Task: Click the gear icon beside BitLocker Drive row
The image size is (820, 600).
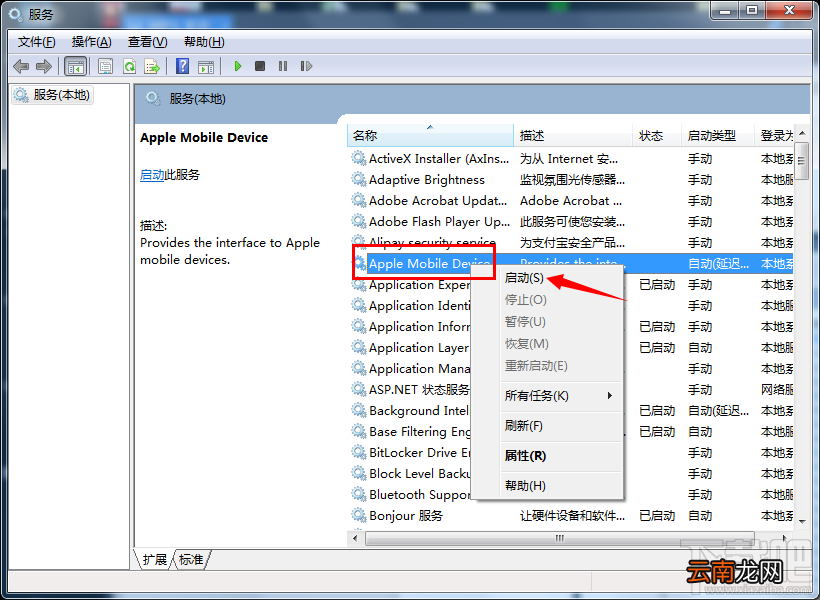Action: pyautogui.click(x=358, y=452)
